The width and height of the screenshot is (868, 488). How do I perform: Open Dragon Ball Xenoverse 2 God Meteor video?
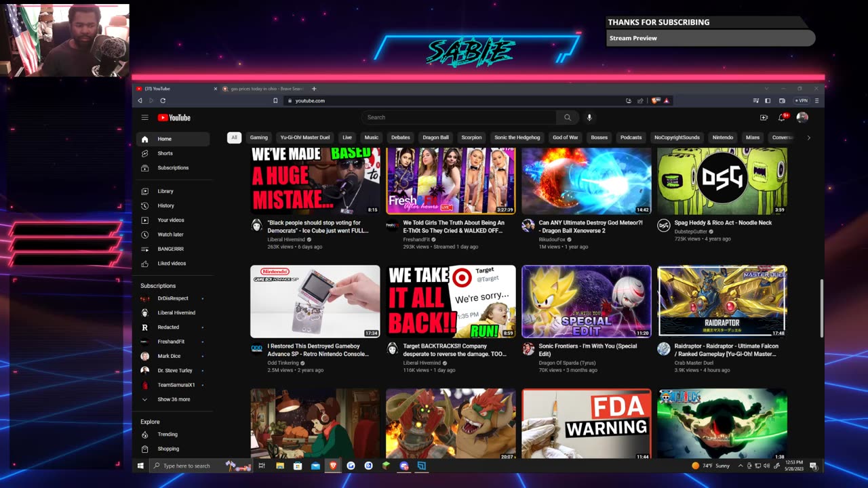(587, 181)
